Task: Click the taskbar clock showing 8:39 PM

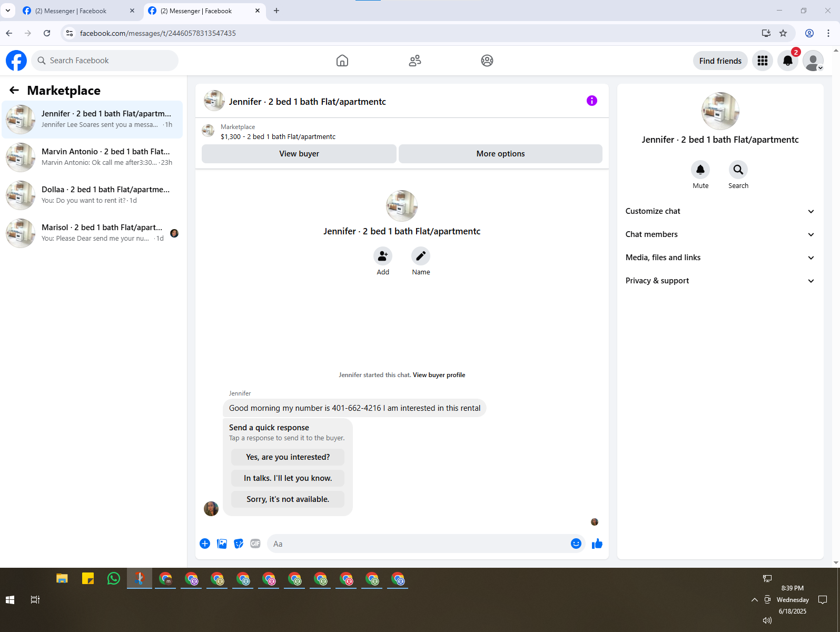Action: [x=792, y=588]
